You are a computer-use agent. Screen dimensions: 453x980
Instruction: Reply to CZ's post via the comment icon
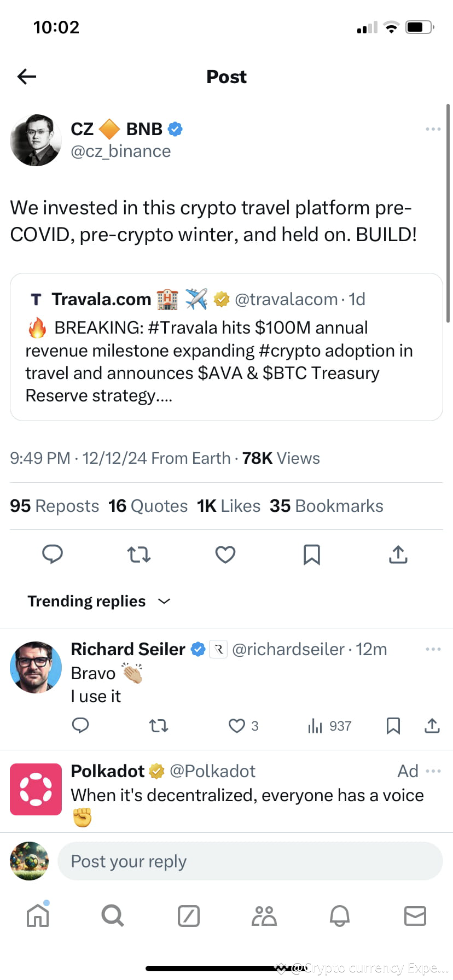point(53,555)
